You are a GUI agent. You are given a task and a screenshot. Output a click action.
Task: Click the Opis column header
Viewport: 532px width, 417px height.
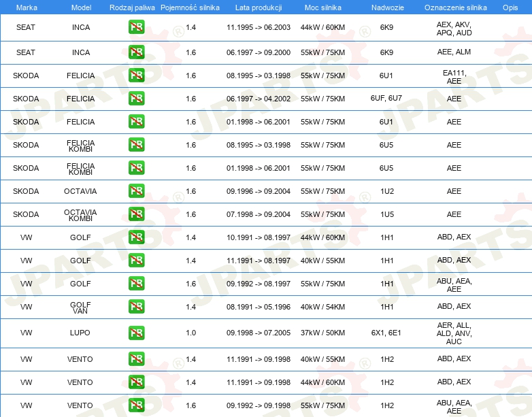[510, 7]
